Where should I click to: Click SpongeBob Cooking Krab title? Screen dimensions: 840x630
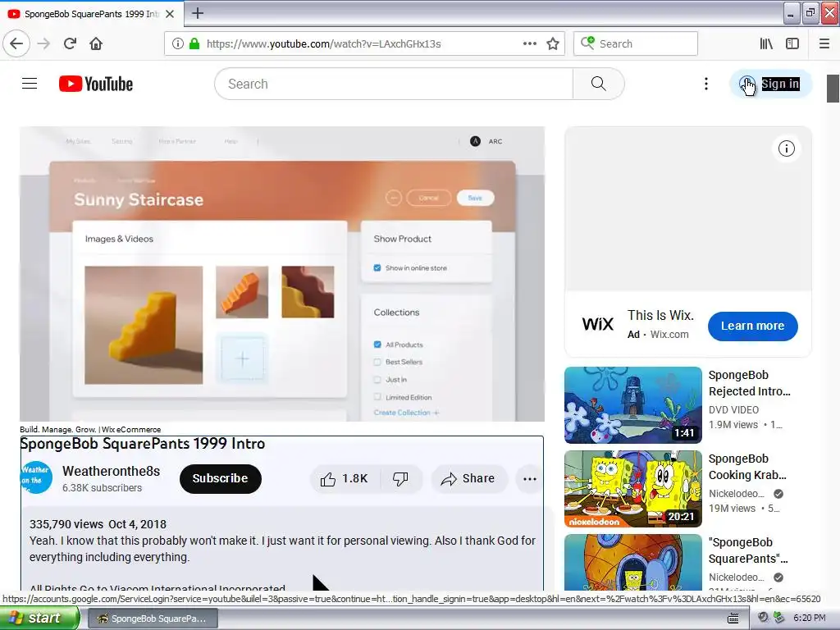tap(747, 467)
